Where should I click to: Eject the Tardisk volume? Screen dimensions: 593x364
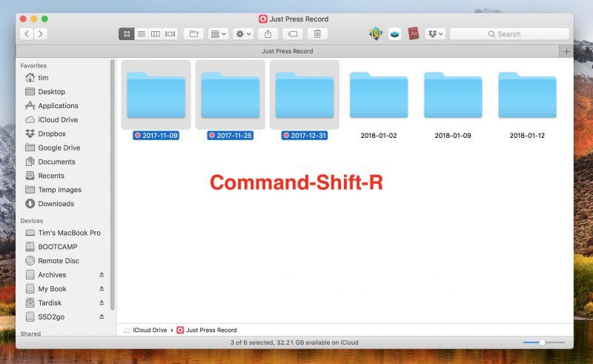pos(102,303)
